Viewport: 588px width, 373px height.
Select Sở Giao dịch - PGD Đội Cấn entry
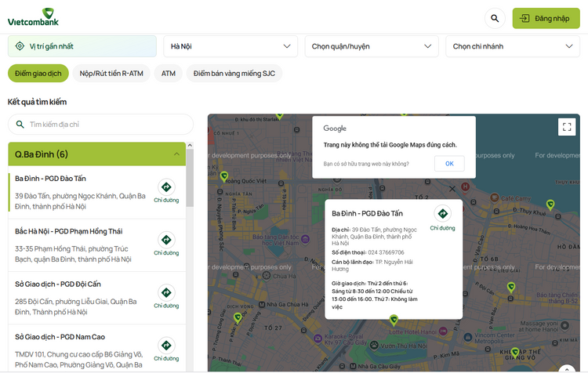point(96,298)
